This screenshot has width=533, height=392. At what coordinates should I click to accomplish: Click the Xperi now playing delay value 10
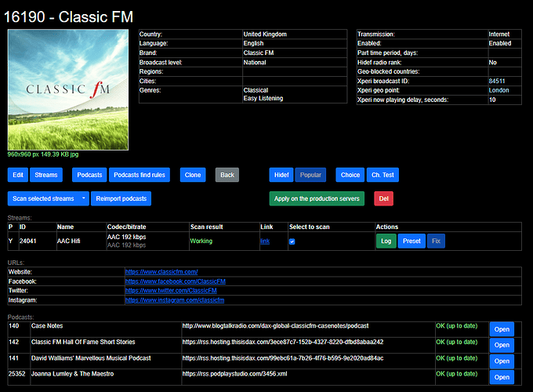click(492, 100)
